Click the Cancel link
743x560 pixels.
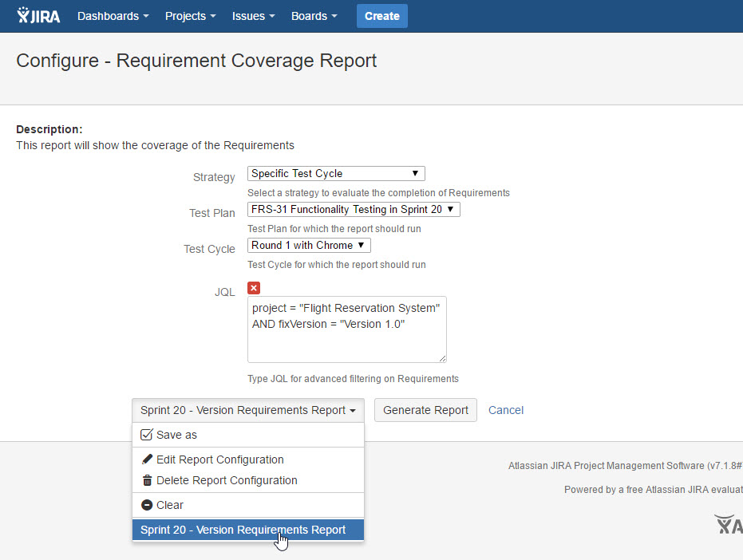click(x=506, y=410)
